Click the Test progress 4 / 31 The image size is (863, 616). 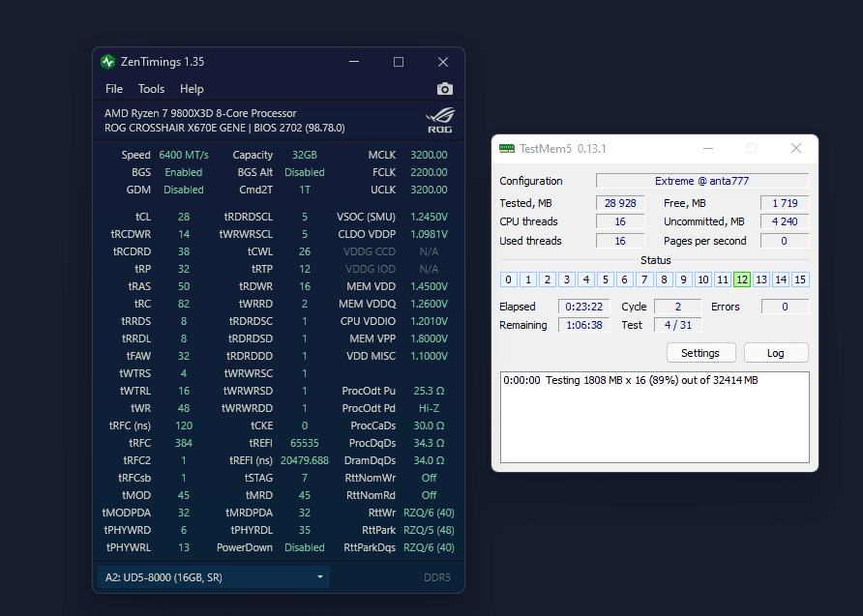pos(678,325)
